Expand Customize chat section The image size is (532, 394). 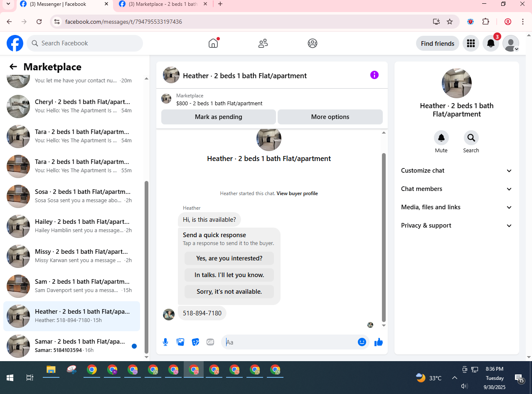point(456,171)
